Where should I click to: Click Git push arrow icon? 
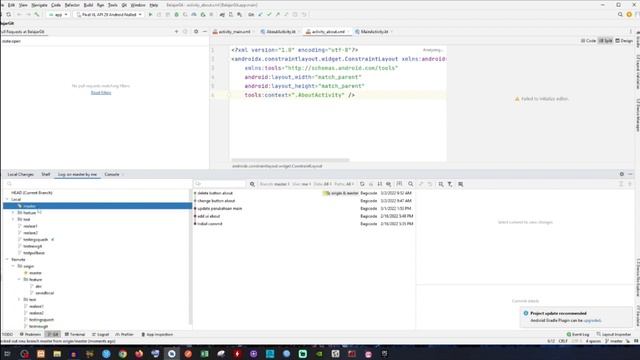(278, 15)
